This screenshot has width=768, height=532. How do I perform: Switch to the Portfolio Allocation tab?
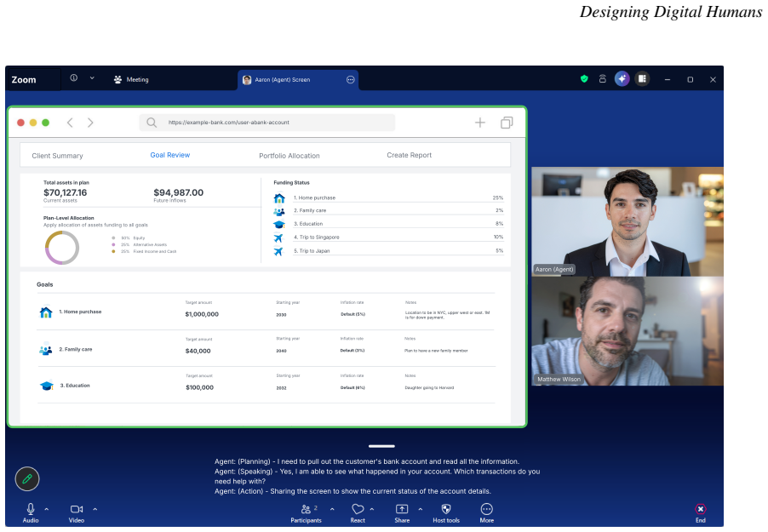289,156
